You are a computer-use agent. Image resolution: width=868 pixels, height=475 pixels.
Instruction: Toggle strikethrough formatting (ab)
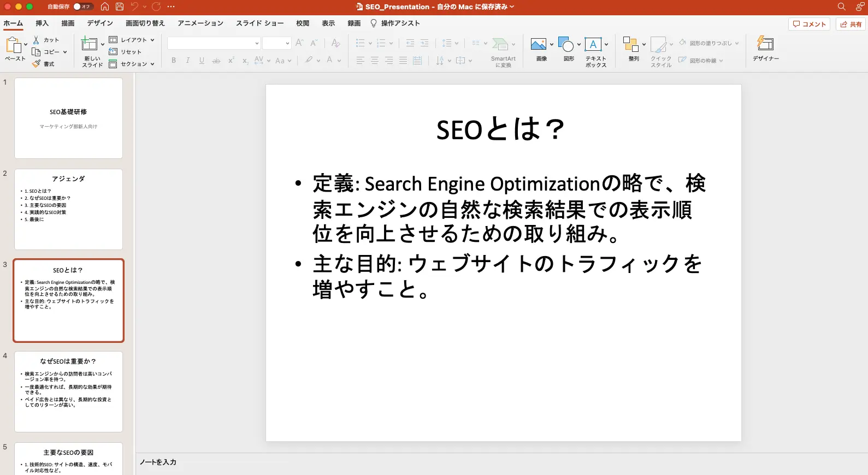(216, 61)
